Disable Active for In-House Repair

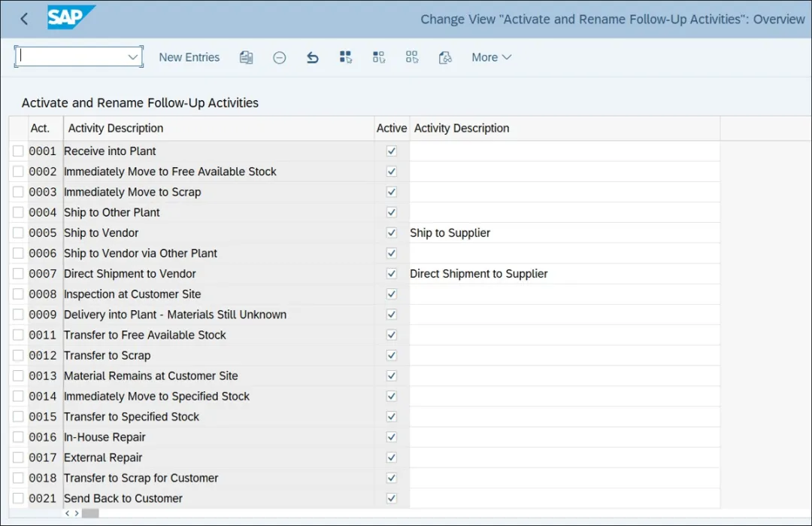coord(391,437)
